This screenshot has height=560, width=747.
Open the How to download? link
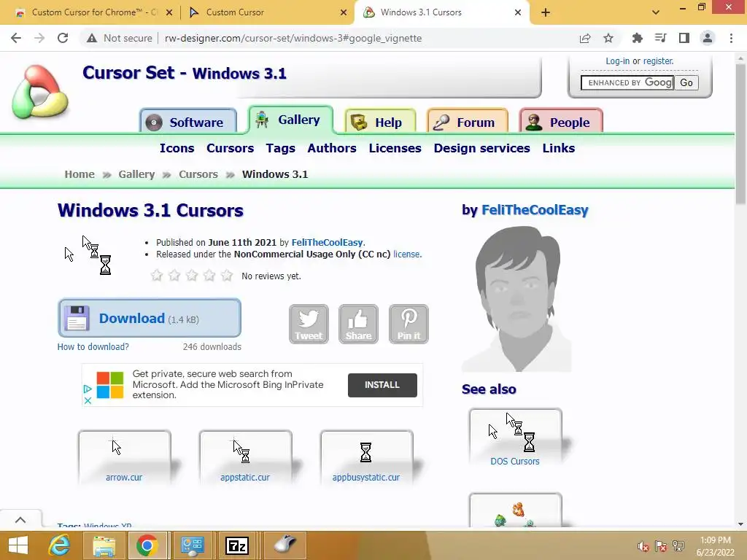[x=93, y=346]
